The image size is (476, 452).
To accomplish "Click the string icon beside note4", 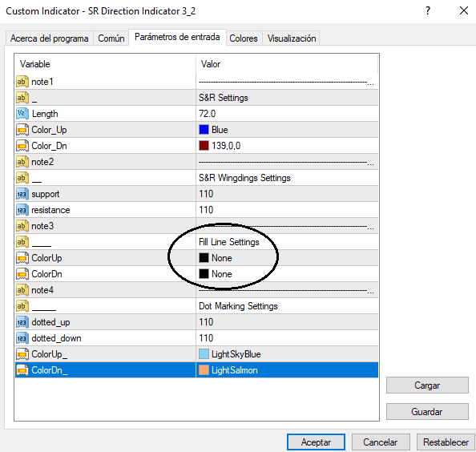I will pos(22,290).
